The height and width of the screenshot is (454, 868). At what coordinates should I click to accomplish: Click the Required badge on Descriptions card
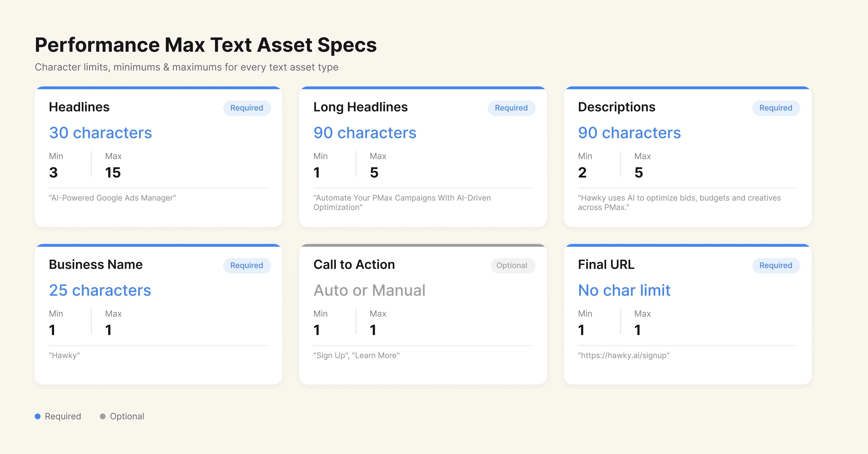tap(776, 108)
